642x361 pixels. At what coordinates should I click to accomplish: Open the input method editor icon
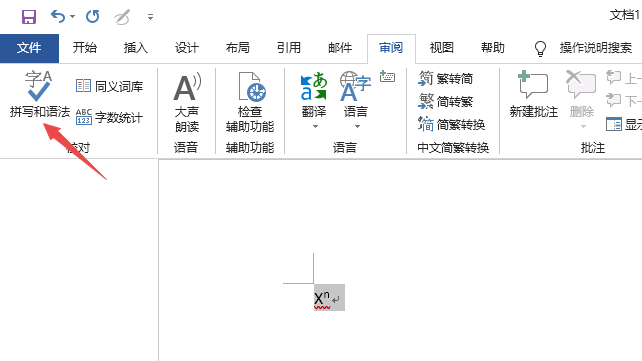387,77
